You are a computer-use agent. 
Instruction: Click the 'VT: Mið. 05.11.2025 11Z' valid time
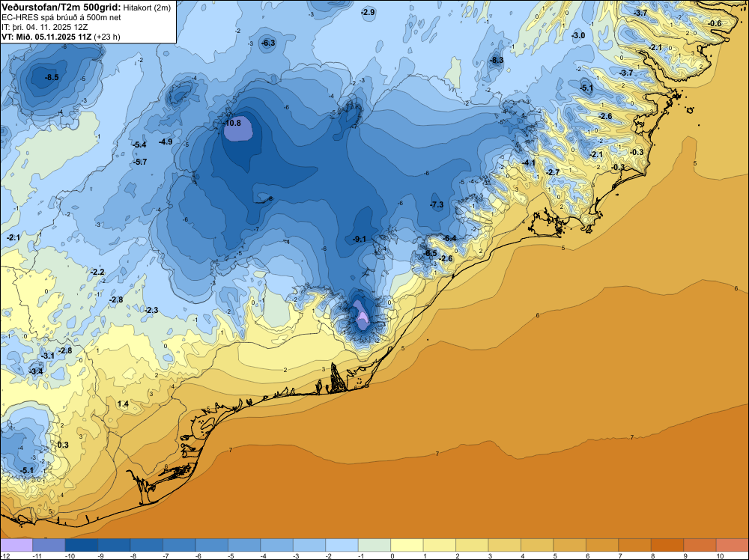[46, 37]
